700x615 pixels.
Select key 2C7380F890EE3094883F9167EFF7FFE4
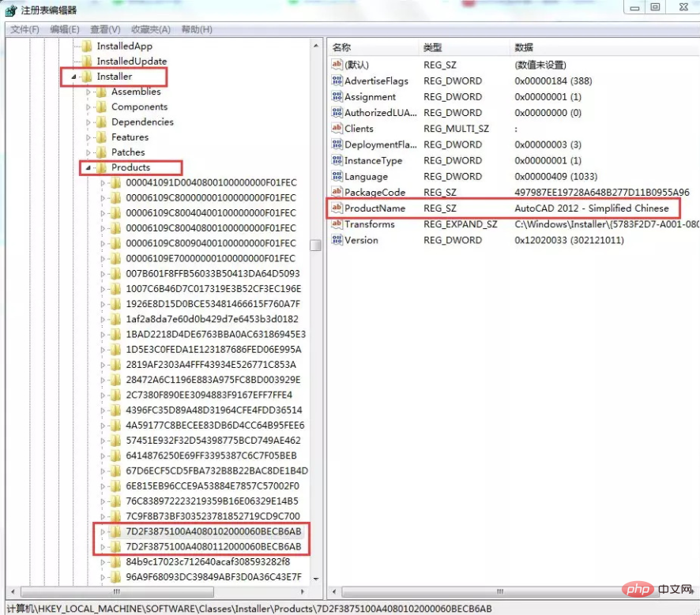tap(209, 396)
